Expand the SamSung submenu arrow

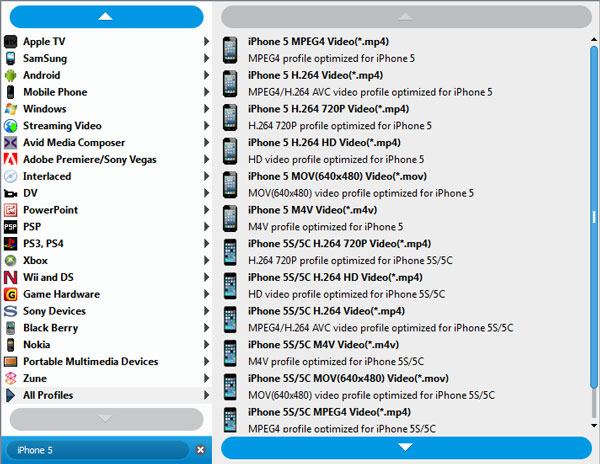tap(206, 58)
